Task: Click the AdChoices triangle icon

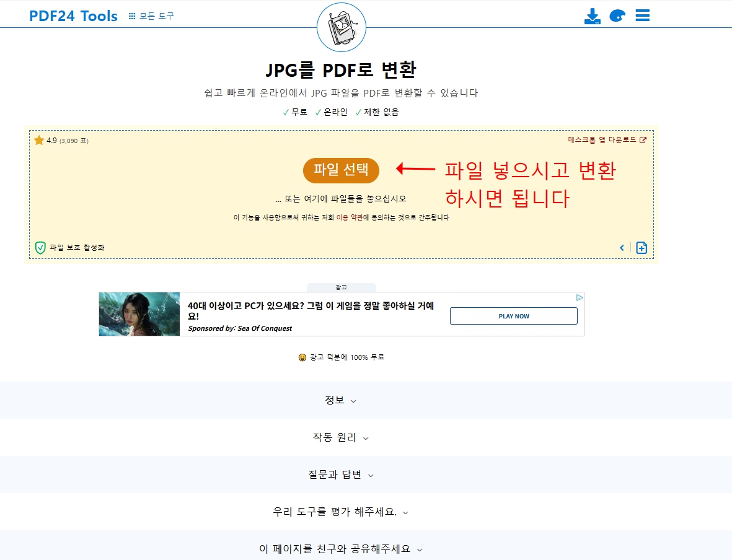Action: pos(580,297)
